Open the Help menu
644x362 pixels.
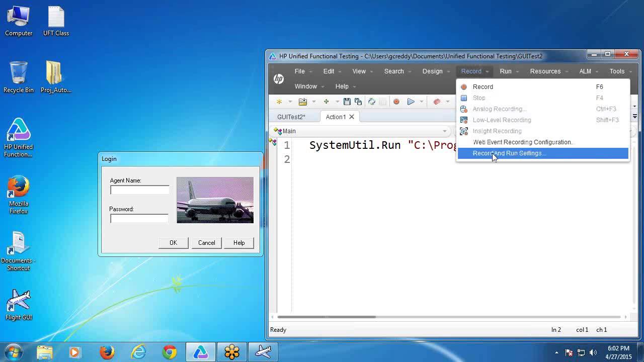tap(342, 86)
